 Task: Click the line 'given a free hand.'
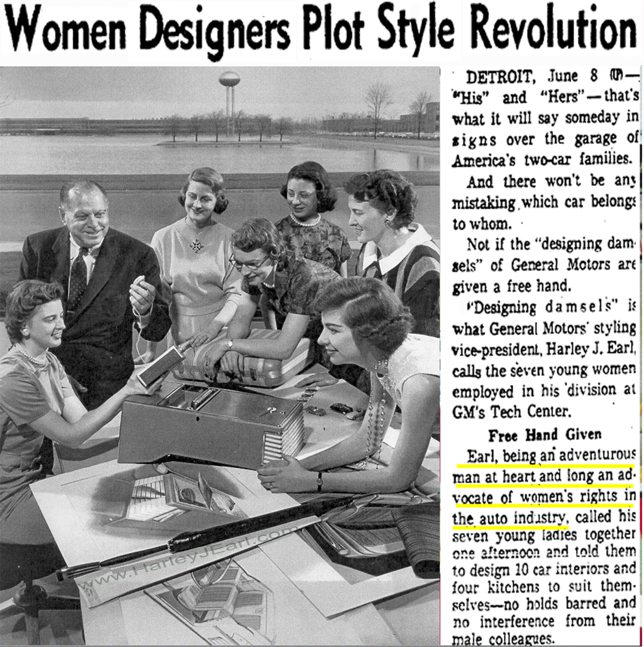pyautogui.click(x=511, y=287)
